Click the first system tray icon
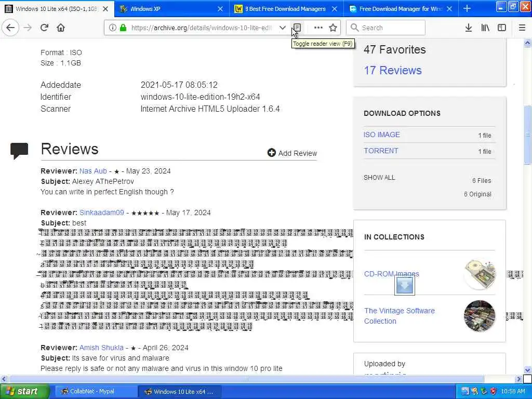Image resolution: width=532 pixels, height=399 pixels. (x=465, y=391)
